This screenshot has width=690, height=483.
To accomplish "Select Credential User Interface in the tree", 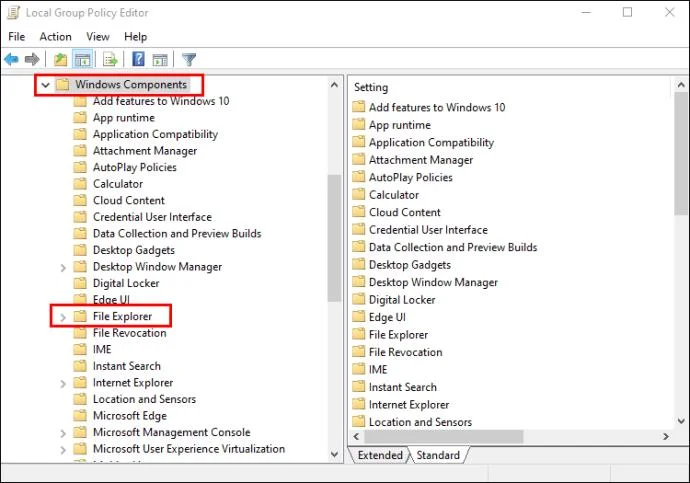I will pos(152,217).
